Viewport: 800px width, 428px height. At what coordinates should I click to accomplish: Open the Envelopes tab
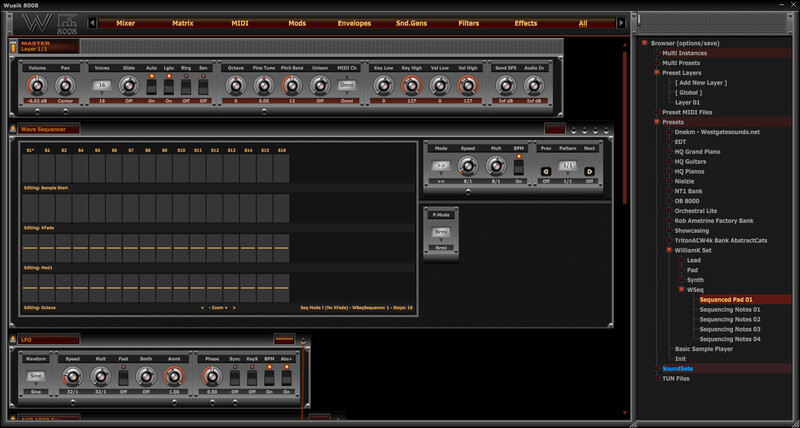[x=354, y=23]
